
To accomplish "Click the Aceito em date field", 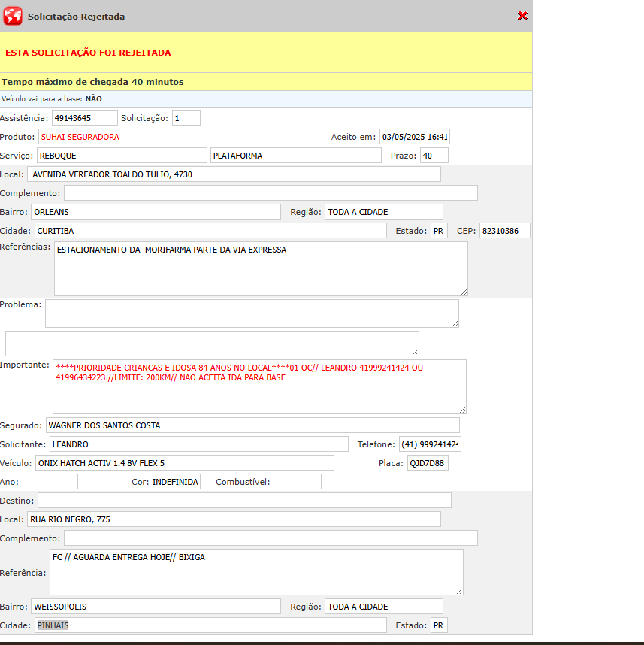I will pyautogui.click(x=414, y=137).
